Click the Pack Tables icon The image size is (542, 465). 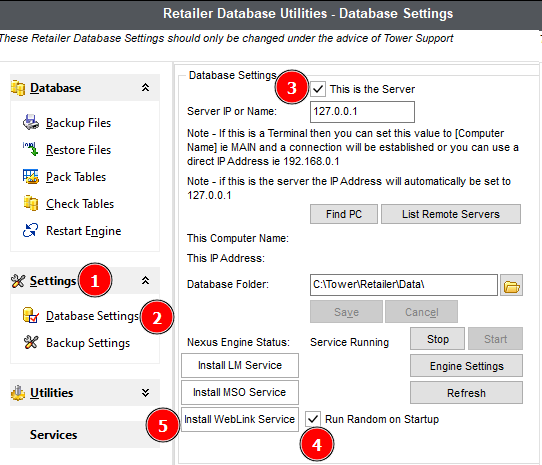(x=31, y=176)
